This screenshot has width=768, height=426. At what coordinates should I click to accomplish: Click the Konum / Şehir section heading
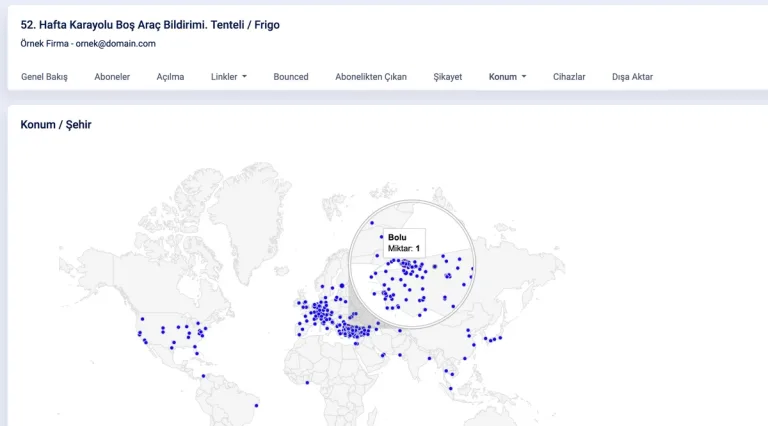tap(56, 125)
